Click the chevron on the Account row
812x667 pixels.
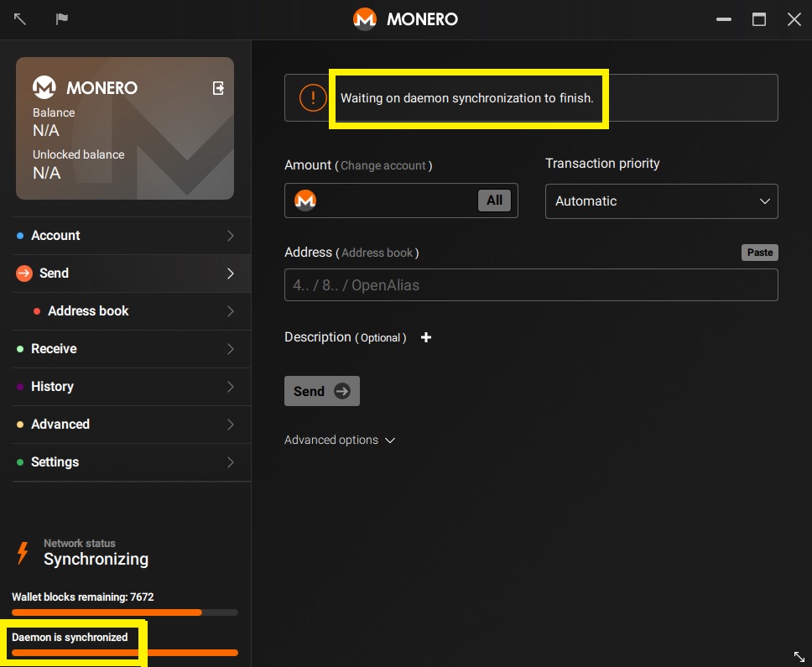point(231,236)
